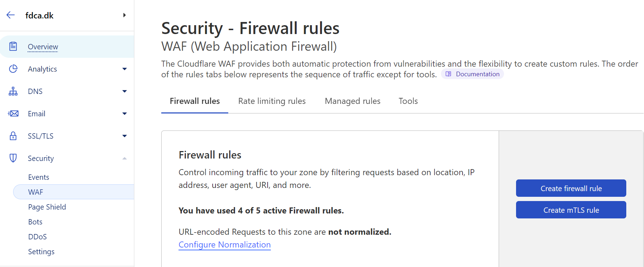
Task: Follow the Configure Normalization link
Action: tap(224, 245)
